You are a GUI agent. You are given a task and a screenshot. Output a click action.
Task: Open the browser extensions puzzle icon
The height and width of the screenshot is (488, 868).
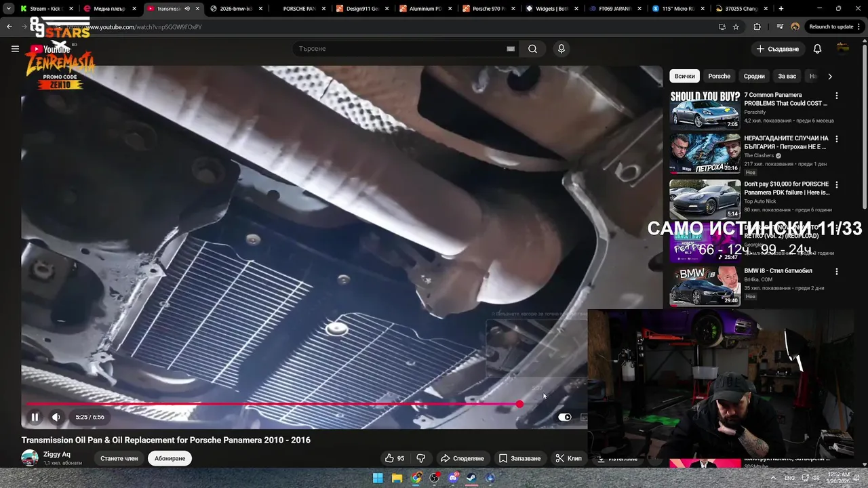(757, 27)
